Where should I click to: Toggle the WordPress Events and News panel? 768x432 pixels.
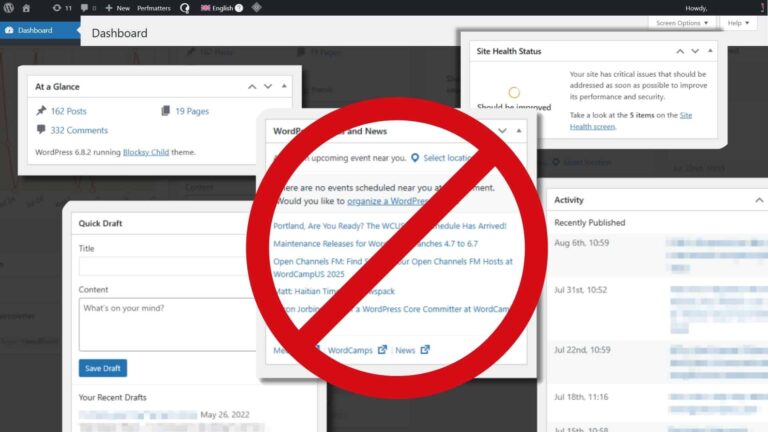tap(520, 131)
